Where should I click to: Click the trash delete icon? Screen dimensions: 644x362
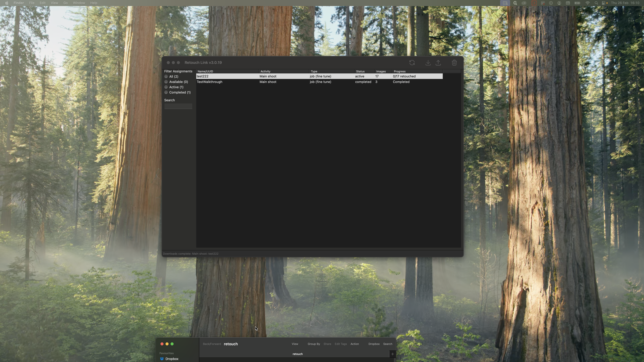point(454,63)
